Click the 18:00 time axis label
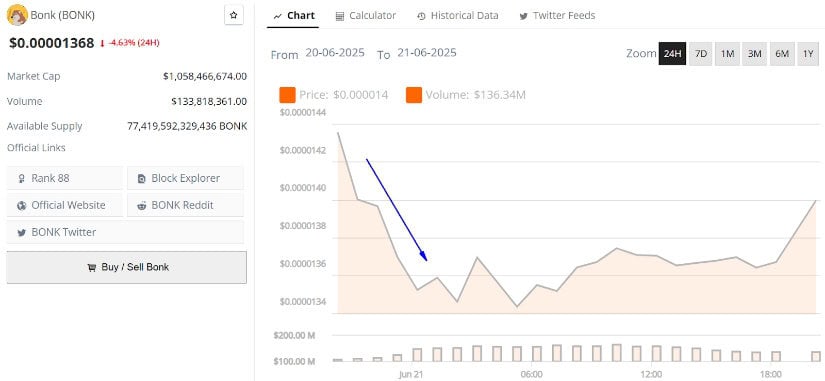825x381 pixels. coord(770,374)
